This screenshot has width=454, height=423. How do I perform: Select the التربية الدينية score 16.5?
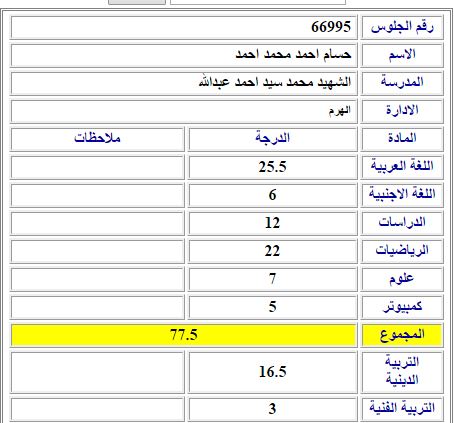coord(272,372)
